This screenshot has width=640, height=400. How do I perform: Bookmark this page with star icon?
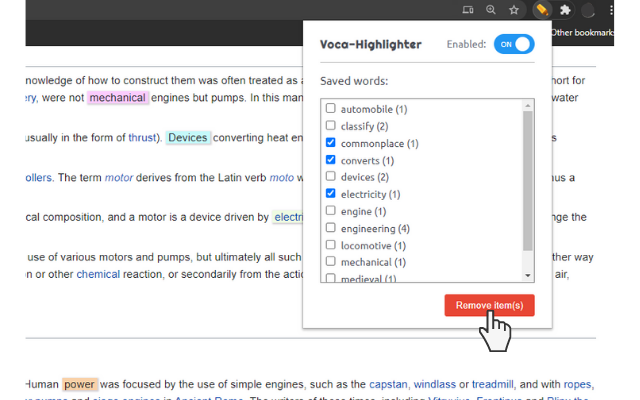[x=514, y=10]
